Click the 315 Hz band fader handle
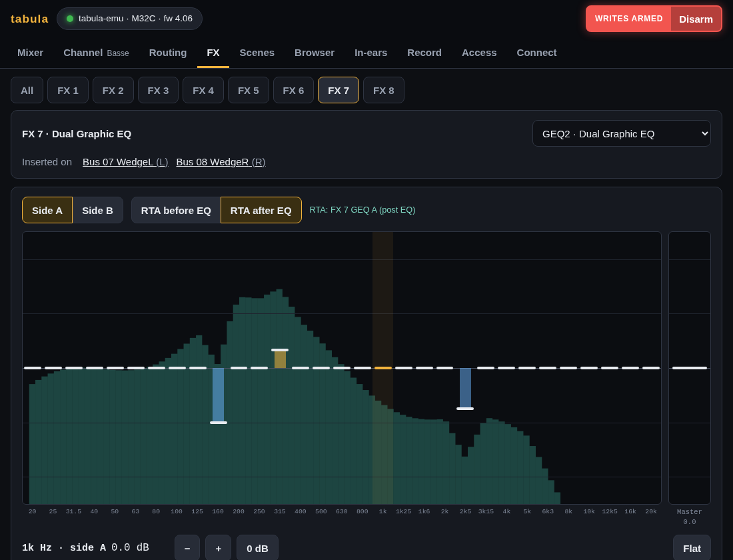733x560 pixels. point(280,350)
